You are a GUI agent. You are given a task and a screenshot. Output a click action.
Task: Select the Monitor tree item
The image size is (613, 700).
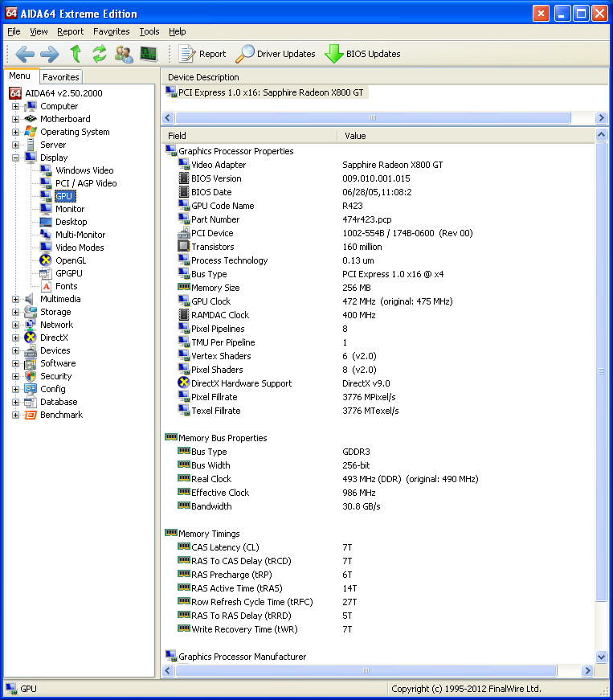[70, 210]
